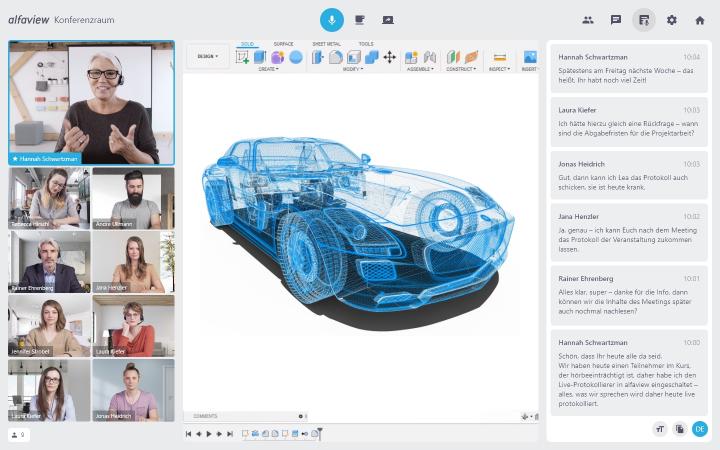The image size is (720, 450).
Task: Toggle the coffee break status icon
Action: pos(360,19)
